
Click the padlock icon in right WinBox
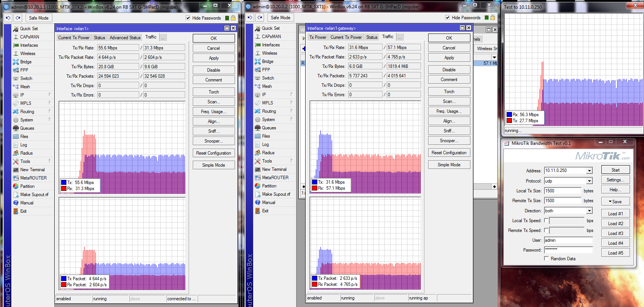click(x=493, y=17)
